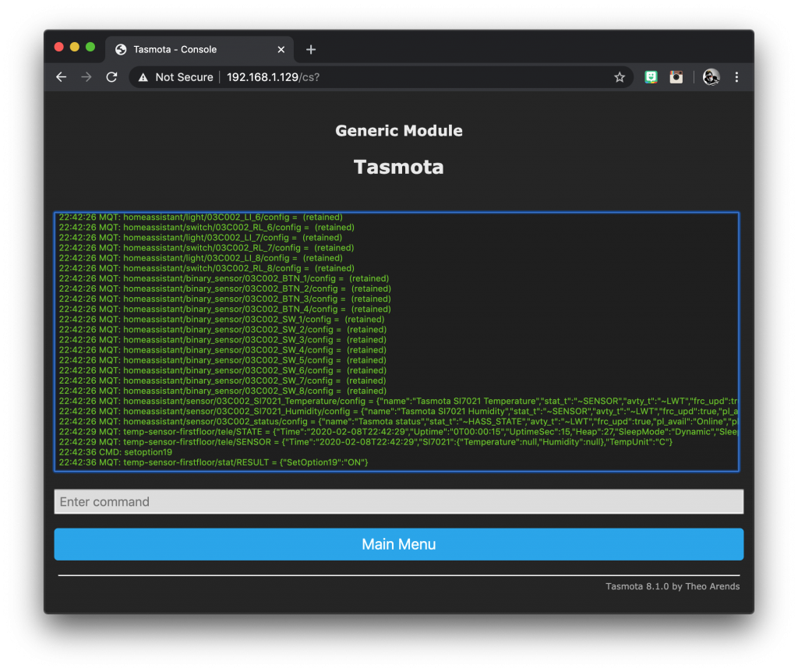This screenshot has height=672, width=798.
Task: Click the SetOption19 ON result log line
Action: 214,462
